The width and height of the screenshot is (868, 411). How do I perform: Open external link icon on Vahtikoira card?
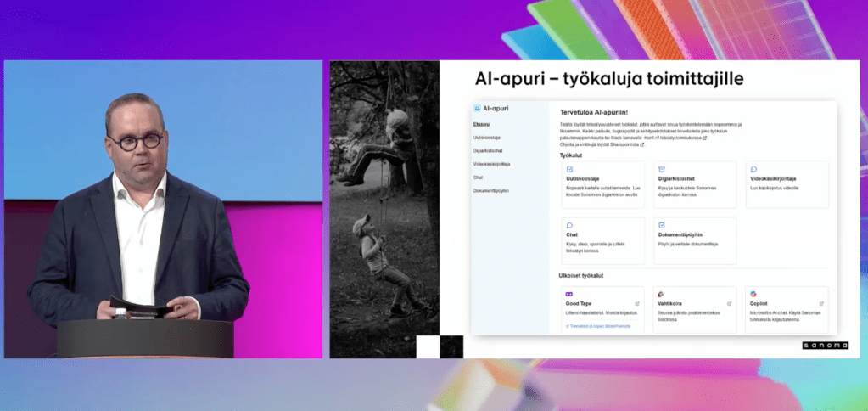pyautogui.click(x=729, y=302)
